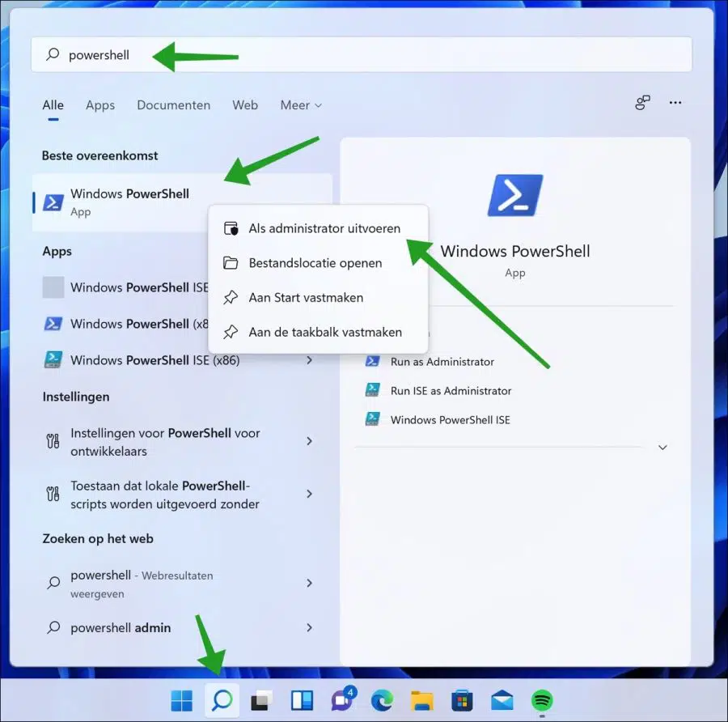Open the Windows PowerShell best match result
The image size is (728, 722).
click(x=183, y=202)
